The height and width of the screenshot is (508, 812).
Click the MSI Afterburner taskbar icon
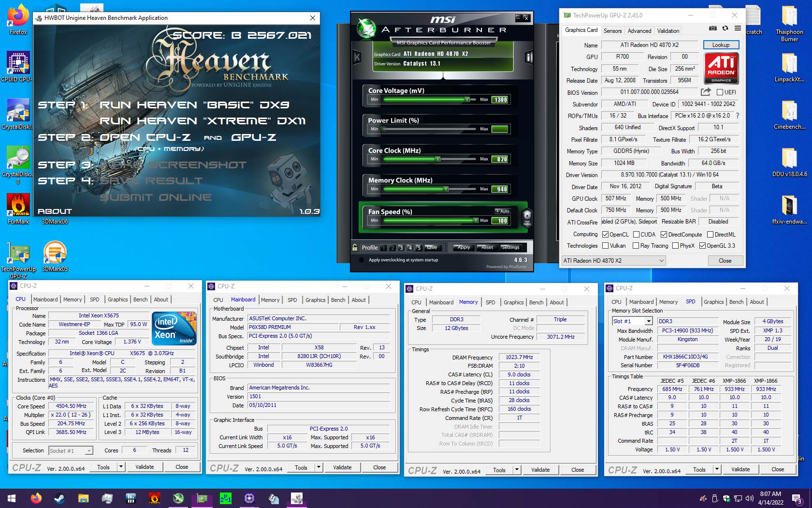[178, 498]
